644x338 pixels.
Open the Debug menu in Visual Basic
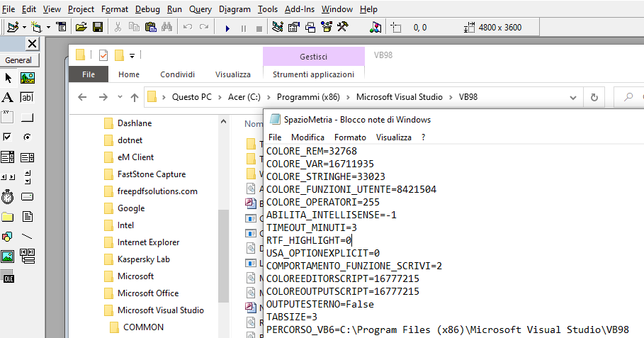point(147,9)
